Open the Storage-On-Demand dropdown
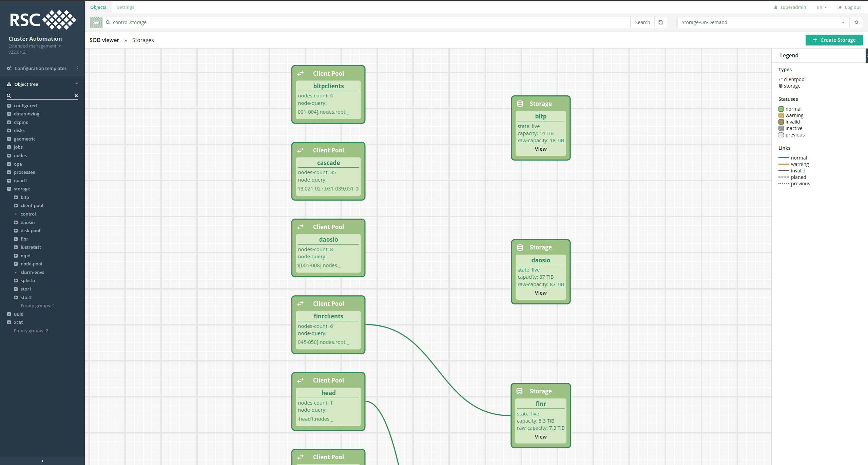 pyautogui.click(x=763, y=22)
